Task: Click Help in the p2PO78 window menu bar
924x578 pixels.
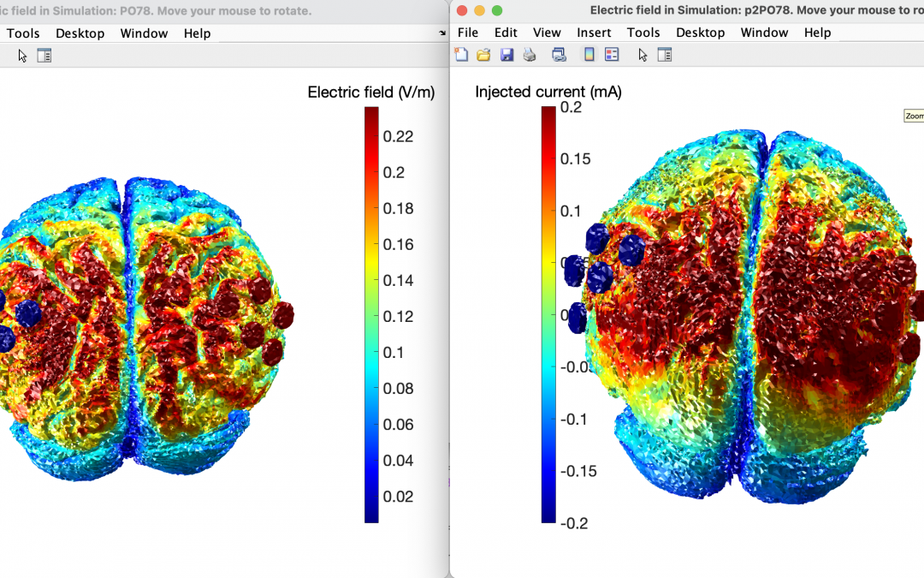Action: pyautogui.click(x=817, y=33)
